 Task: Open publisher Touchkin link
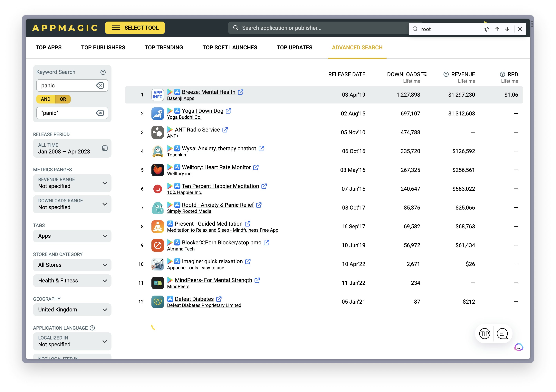coord(177,155)
